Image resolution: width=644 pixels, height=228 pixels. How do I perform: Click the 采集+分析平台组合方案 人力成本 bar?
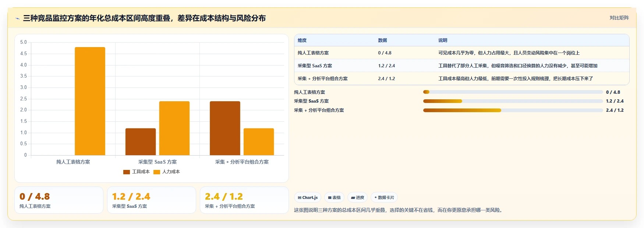point(259,142)
